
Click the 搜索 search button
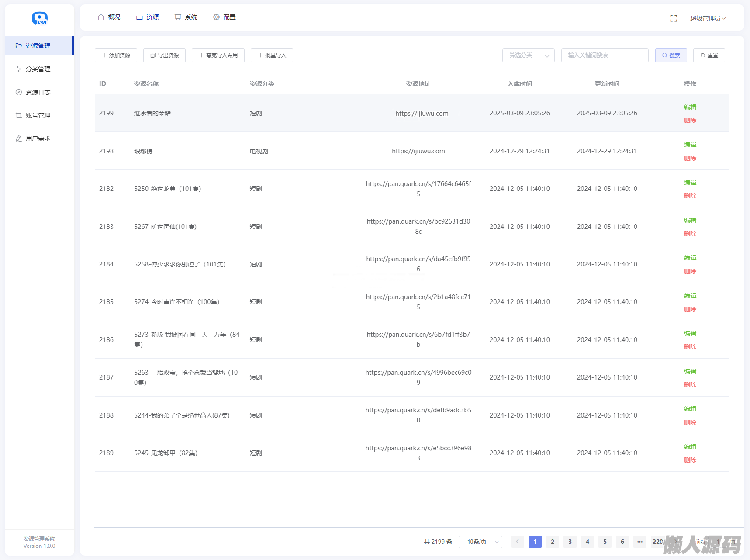[x=671, y=55]
